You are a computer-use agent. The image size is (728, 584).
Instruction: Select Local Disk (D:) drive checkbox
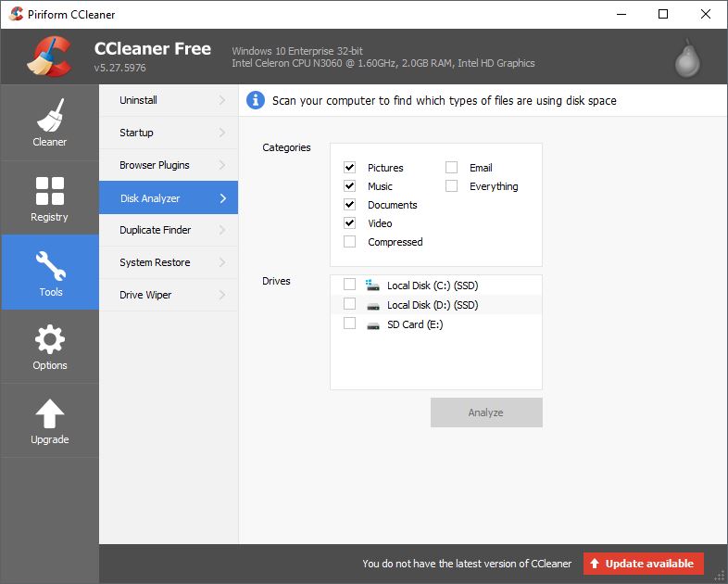coord(349,303)
